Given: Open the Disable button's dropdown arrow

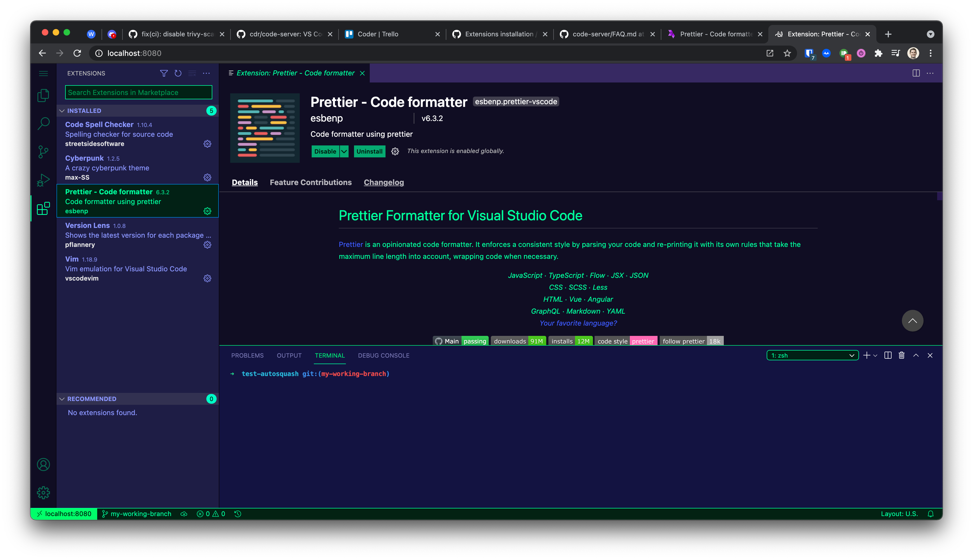Looking at the screenshot, I should [344, 151].
